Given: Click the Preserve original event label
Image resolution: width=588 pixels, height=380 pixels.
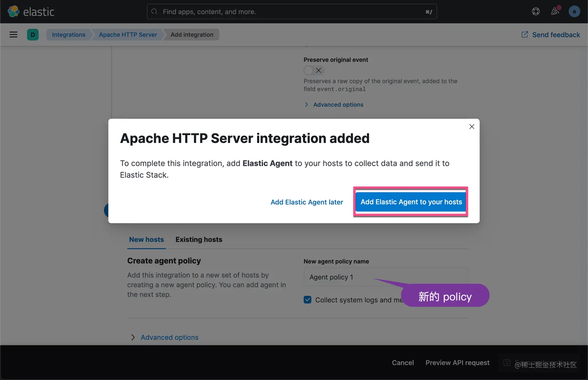Looking at the screenshot, I should pyautogui.click(x=336, y=60).
